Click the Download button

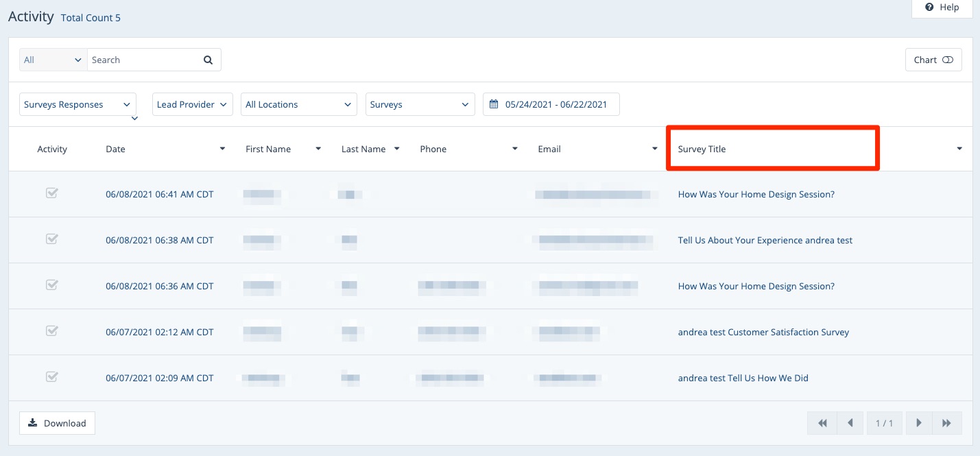[57, 423]
